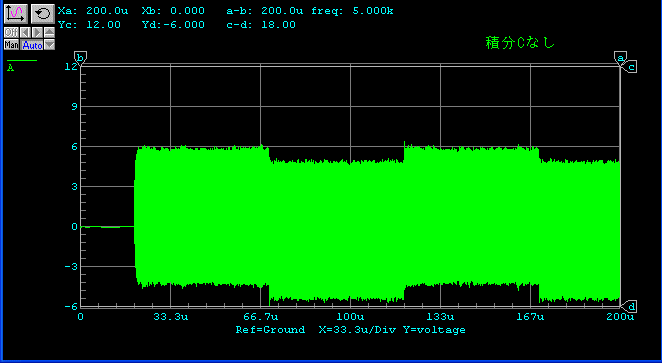Viewport: 662px width, 363px height.
Task: Select the d cursor marker
Action: tap(630, 306)
